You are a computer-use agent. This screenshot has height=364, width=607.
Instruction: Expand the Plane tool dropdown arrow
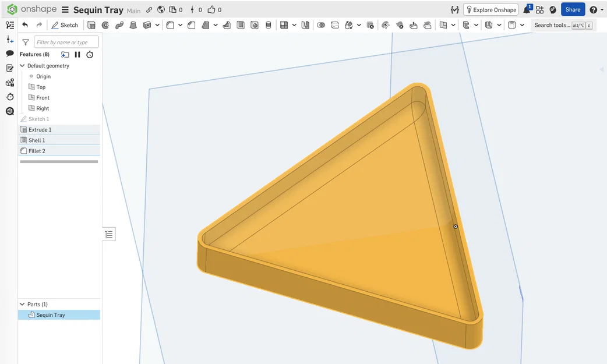(x=453, y=25)
